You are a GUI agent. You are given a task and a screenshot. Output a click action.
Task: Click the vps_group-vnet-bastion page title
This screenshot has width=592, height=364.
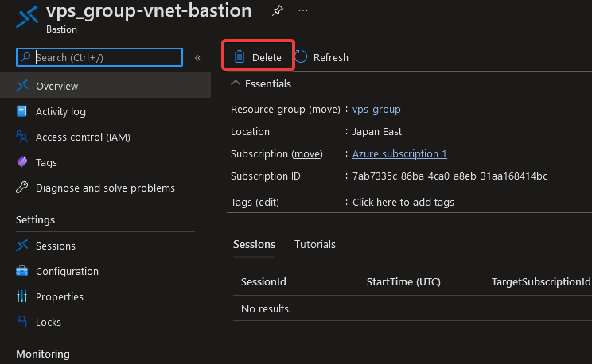coord(149,11)
